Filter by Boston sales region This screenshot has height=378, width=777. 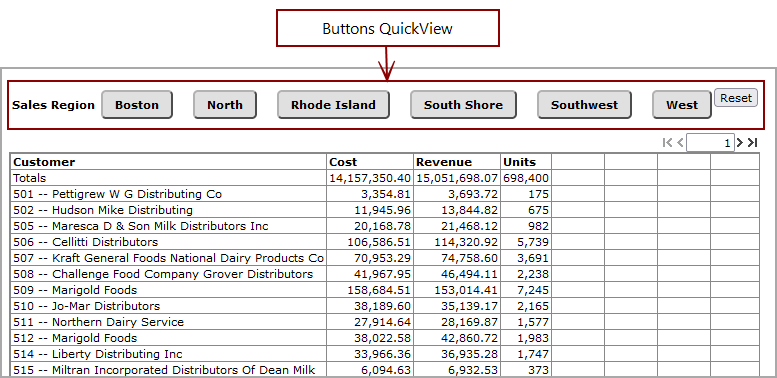[x=137, y=105]
